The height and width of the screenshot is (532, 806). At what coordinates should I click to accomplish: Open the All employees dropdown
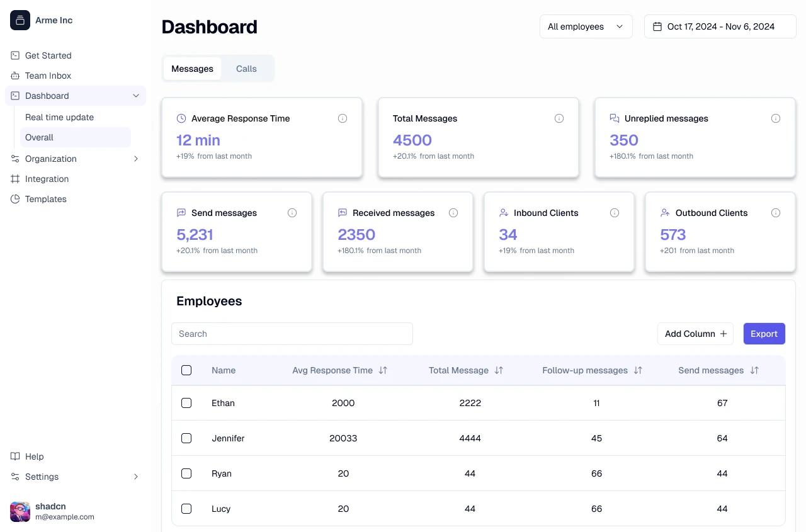tap(585, 26)
